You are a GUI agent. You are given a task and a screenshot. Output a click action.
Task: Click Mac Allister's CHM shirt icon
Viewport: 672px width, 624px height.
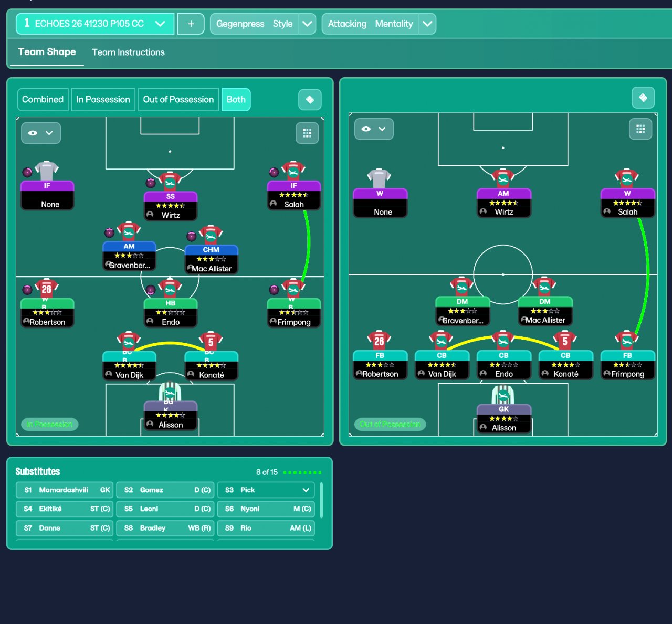click(211, 235)
